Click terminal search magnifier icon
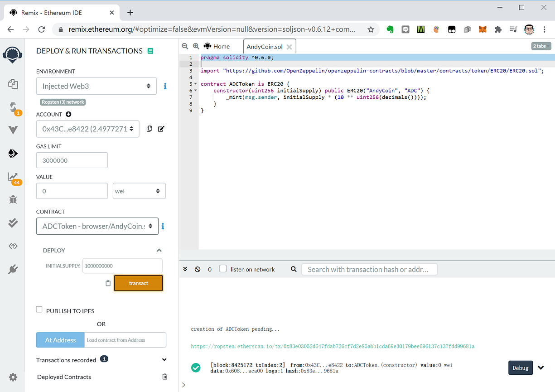Image resolution: width=555 pixels, height=392 pixels. pyautogui.click(x=294, y=269)
